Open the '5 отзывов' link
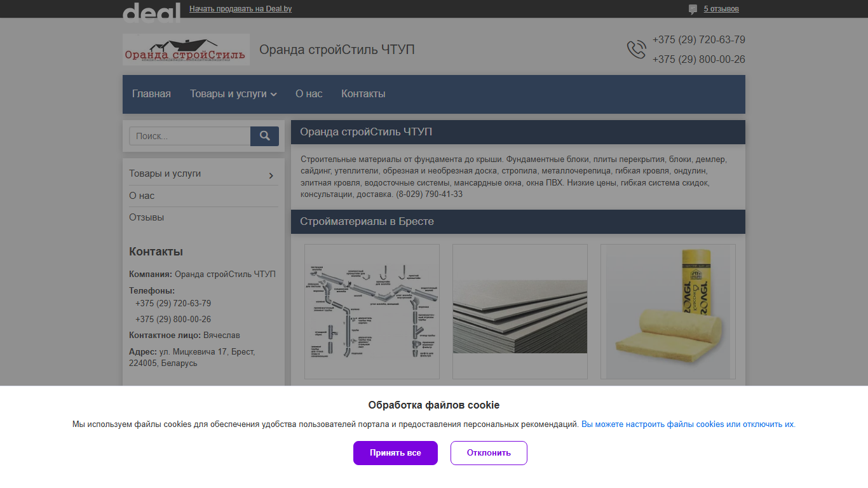The width and height of the screenshot is (868, 488). click(x=721, y=9)
